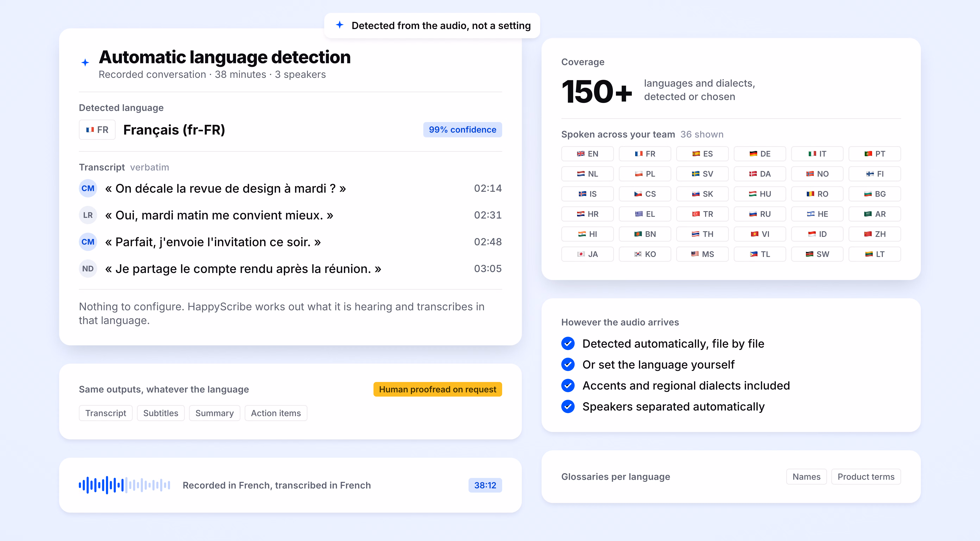Click the checkmark beside 'Accents and regional dialects included'
This screenshot has height=541, width=980.
click(x=568, y=386)
